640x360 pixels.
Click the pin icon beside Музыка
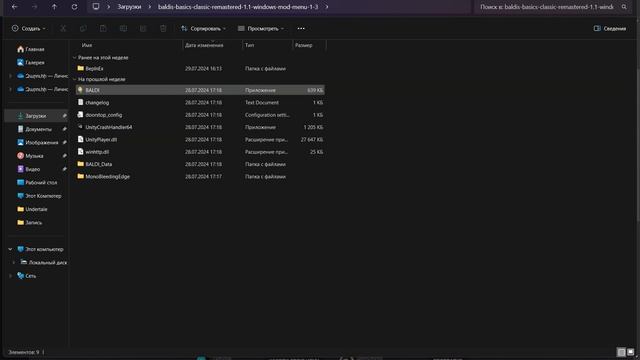pos(64,156)
